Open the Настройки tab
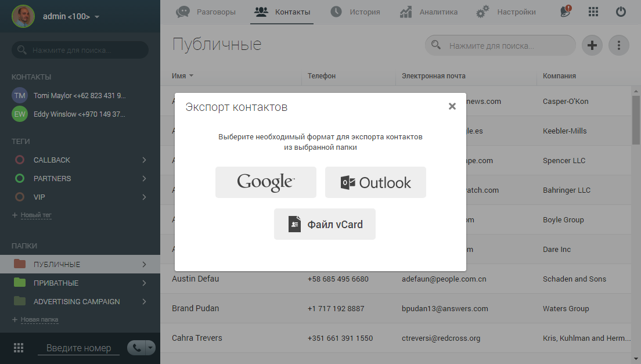The image size is (641, 364). tap(506, 12)
